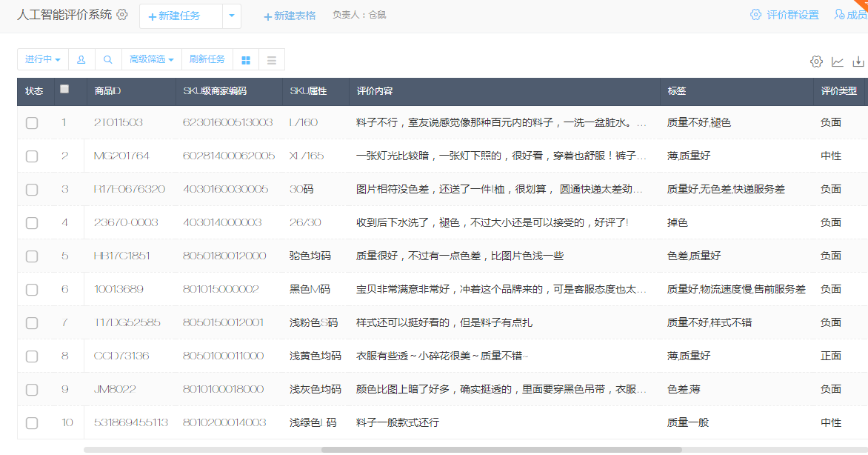
Task: Switch to grid view icon
Action: (x=246, y=60)
